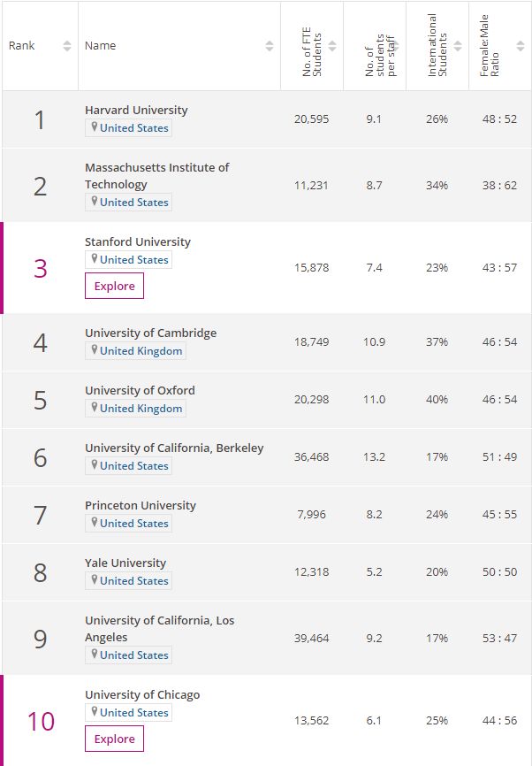The height and width of the screenshot is (766, 532).
Task: Click location pin under UC Berkeley
Action: (94, 464)
